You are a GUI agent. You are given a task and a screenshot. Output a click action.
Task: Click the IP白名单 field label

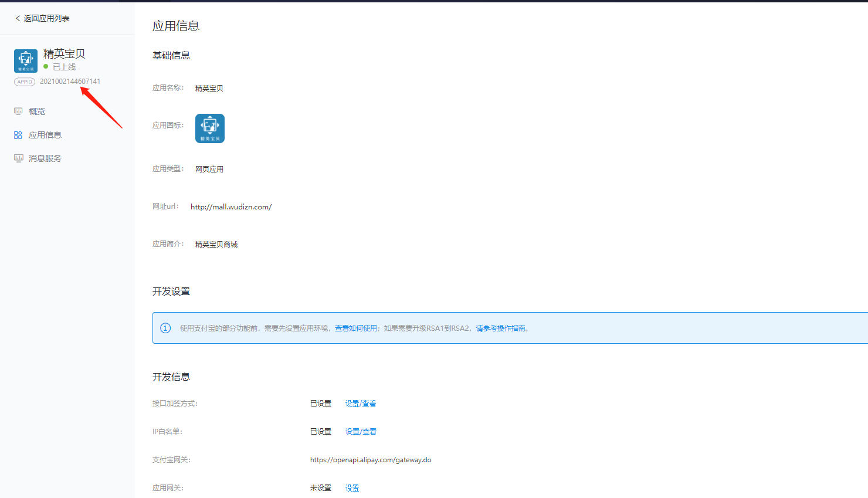[168, 432]
